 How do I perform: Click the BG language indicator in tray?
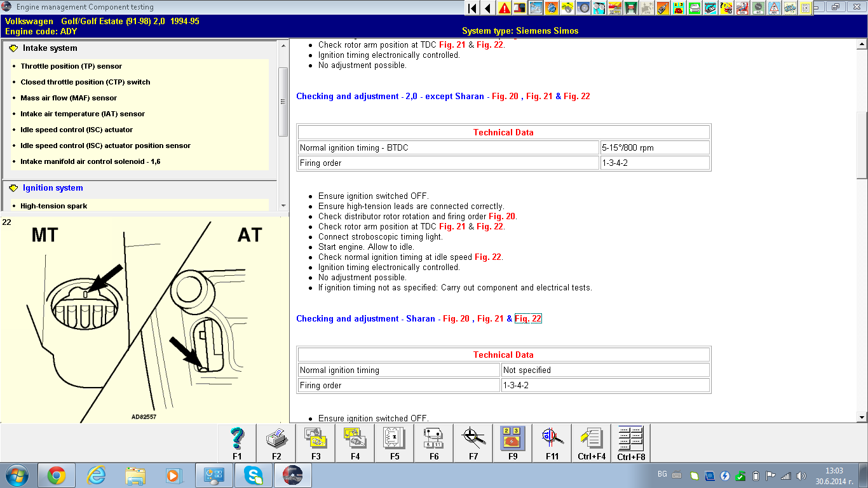point(662,475)
